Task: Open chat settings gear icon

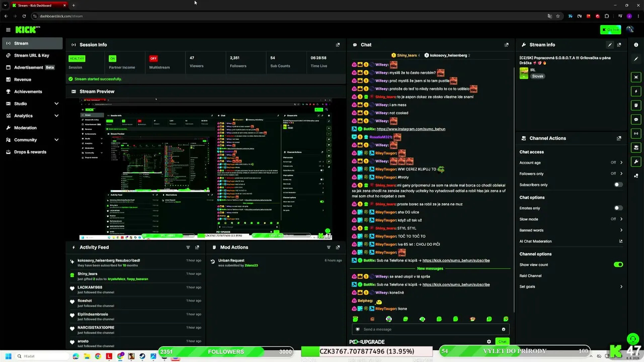Action: 489,342
